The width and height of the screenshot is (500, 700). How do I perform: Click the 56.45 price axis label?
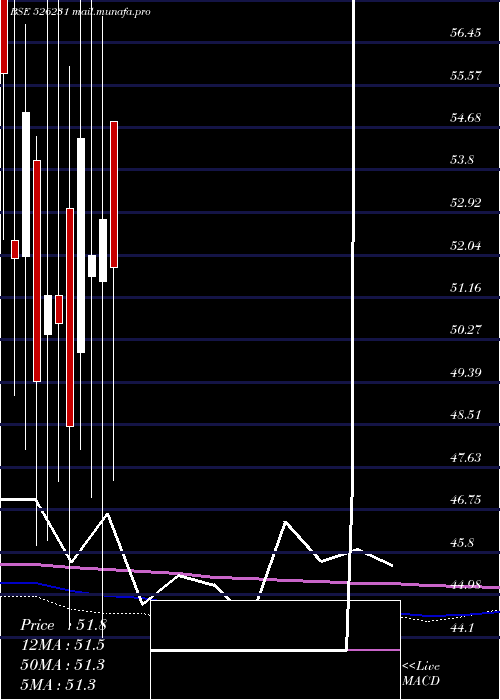point(466,33)
